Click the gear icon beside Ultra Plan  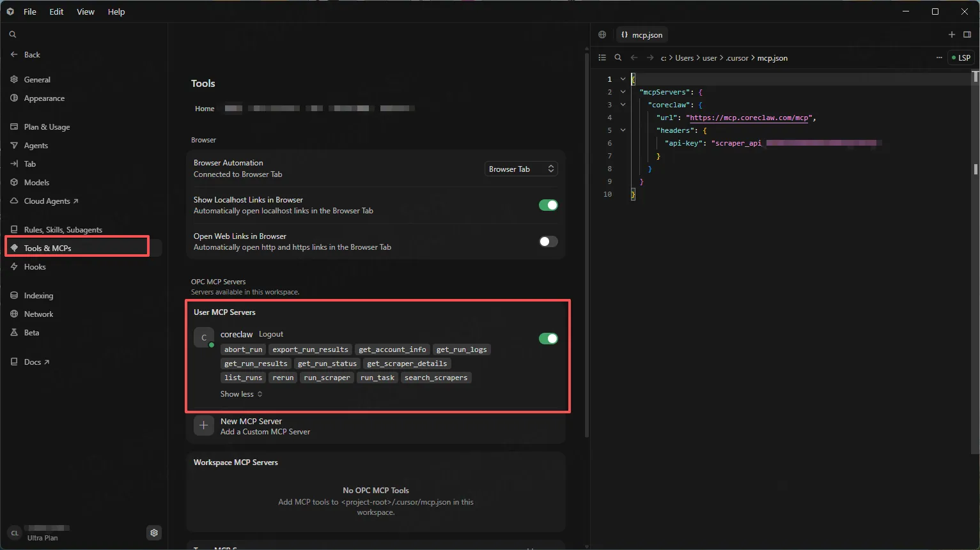coord(154,533)
